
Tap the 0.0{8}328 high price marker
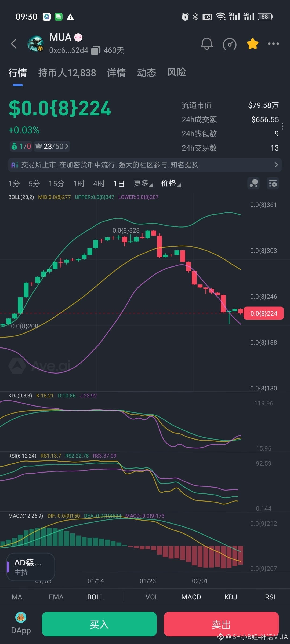(x=126, y=230)
